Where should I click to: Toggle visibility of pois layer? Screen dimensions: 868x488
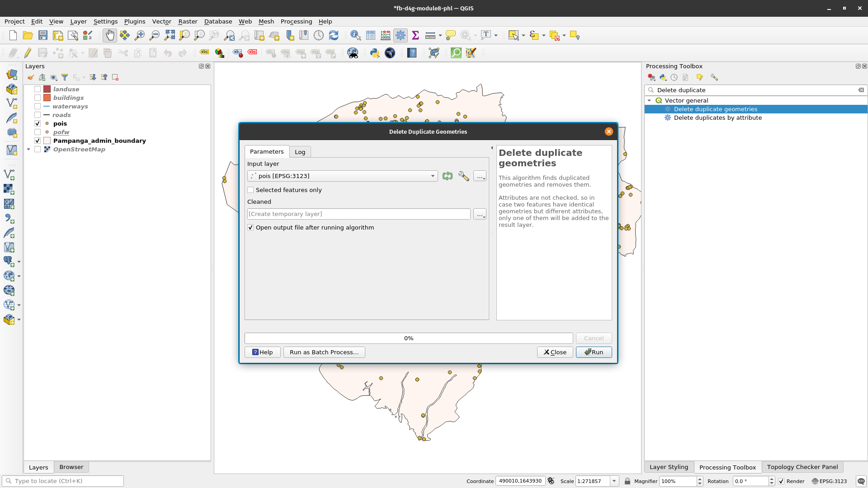(x=38, y=123)
